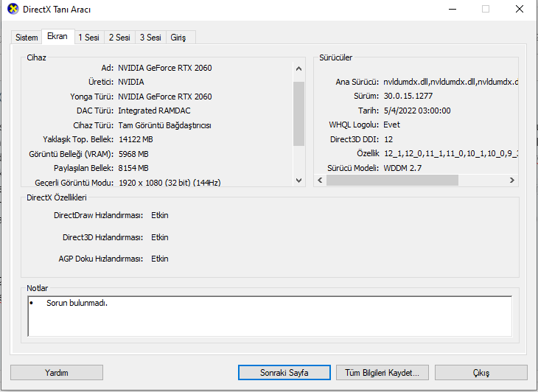Click the '8154 MB' shared memory value

[133, 168]
